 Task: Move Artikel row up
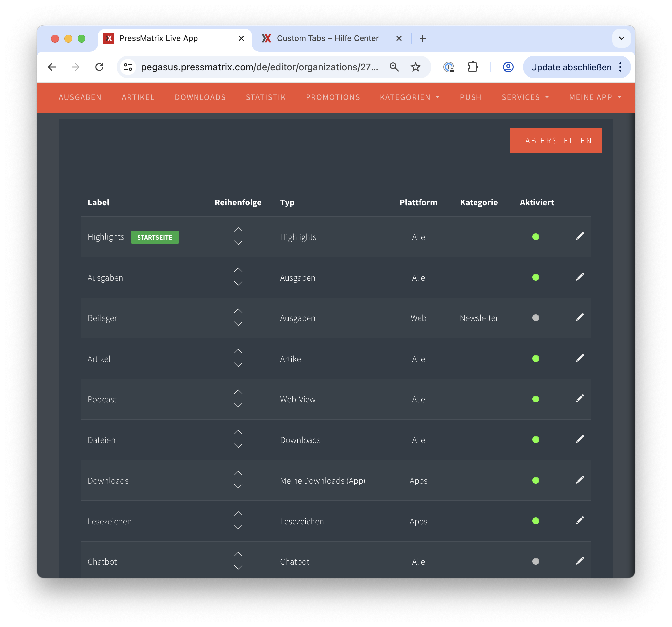click(x=238, y=351)
